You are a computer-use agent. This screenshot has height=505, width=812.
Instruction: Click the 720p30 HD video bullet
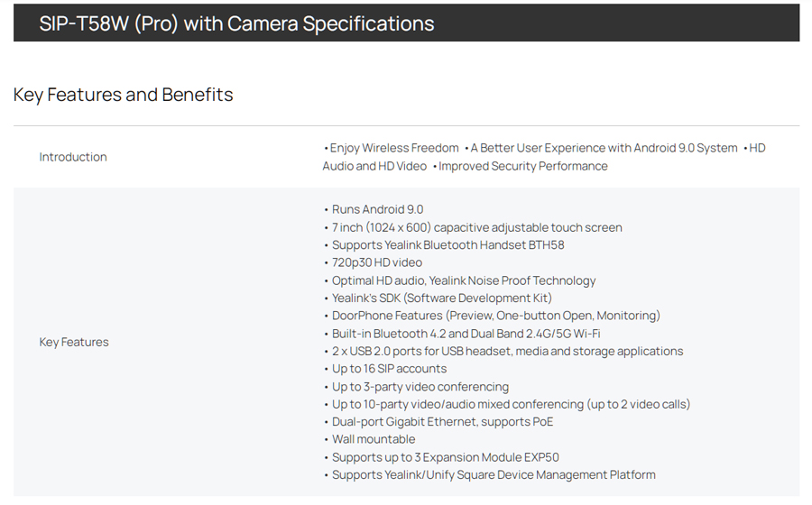[x=376, y=262]
